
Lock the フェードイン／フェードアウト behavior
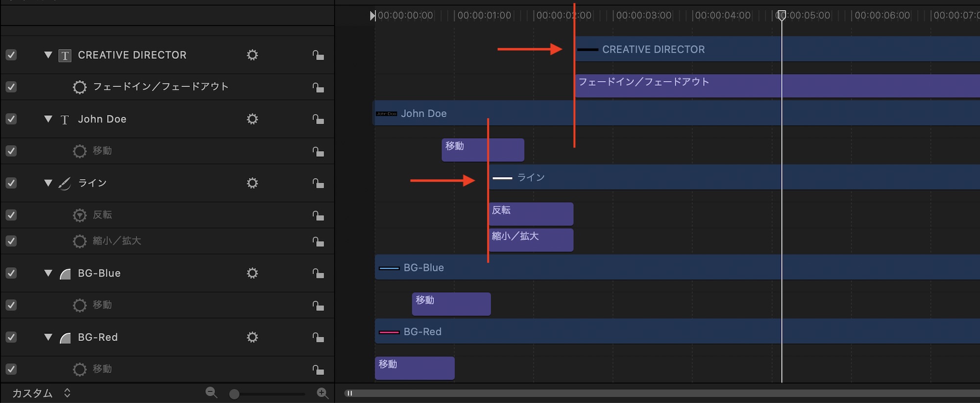318,87
